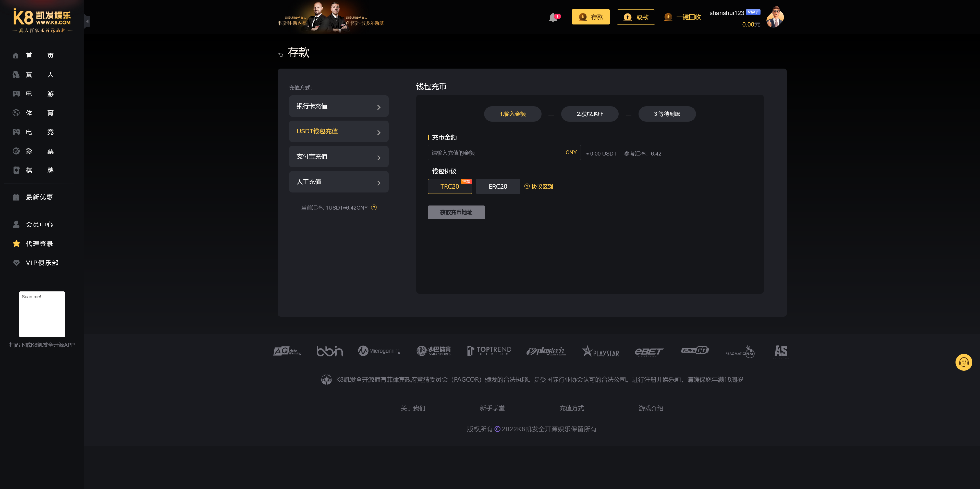Click username shanshui123
The height and width of the screenshot is (489, 980).
pos(727,13)
